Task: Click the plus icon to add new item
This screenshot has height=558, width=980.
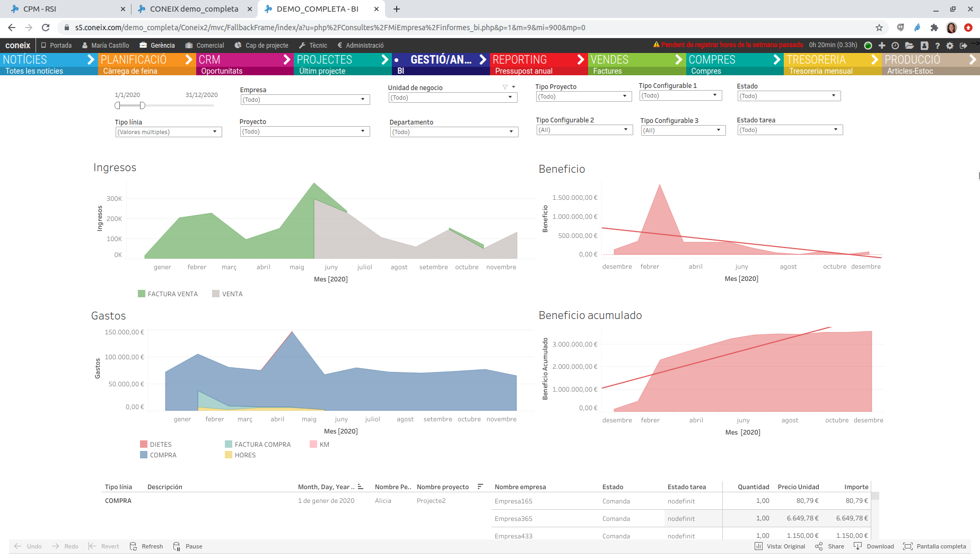Action: (882, 46)
